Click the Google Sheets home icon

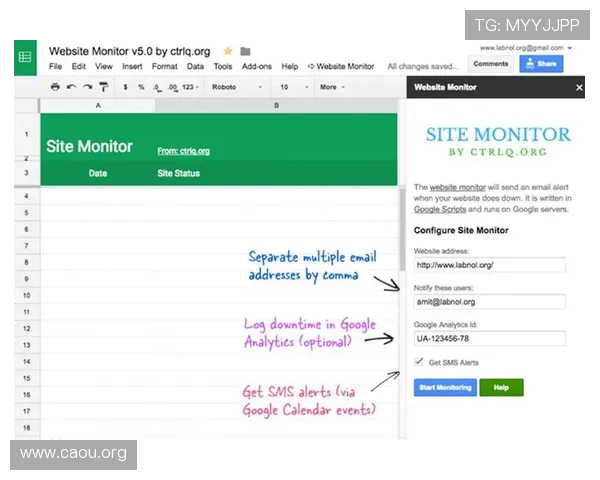click(x=25, y=57)
